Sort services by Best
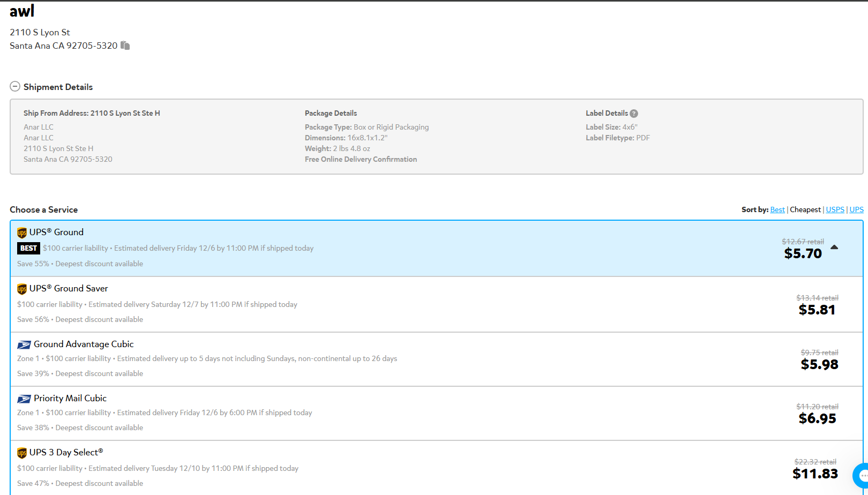This screenshot has width=868, height=495. click(777, 209)
